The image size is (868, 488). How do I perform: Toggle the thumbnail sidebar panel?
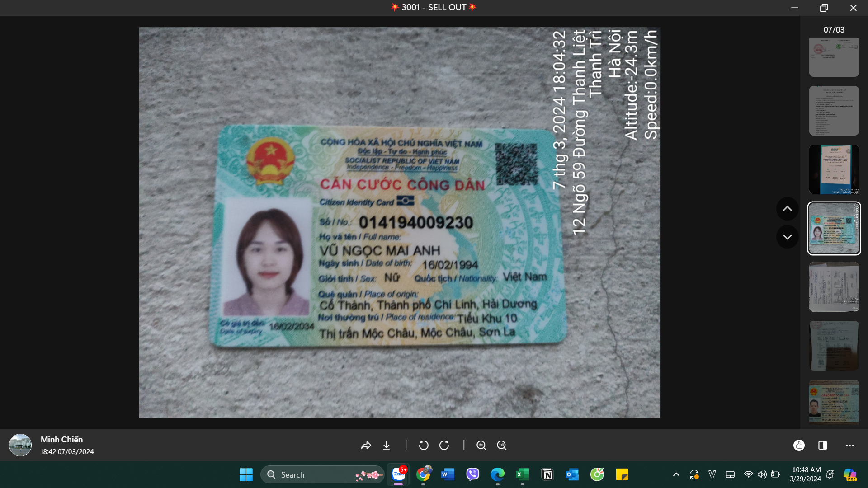[823, 446]
